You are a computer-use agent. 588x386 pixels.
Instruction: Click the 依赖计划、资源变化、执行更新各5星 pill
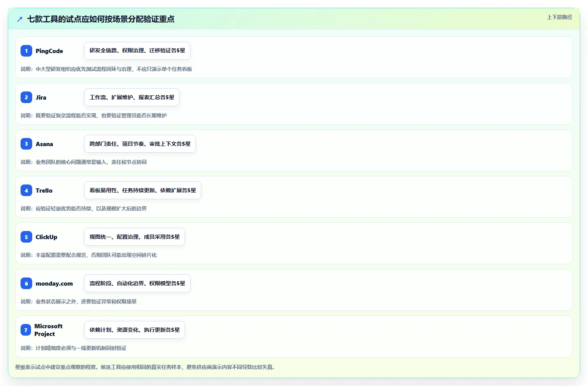point(135,330)
